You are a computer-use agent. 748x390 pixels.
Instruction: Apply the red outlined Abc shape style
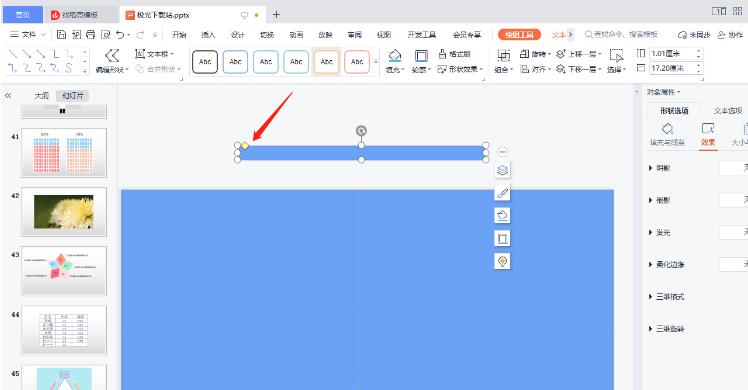[x=357, y=62]
